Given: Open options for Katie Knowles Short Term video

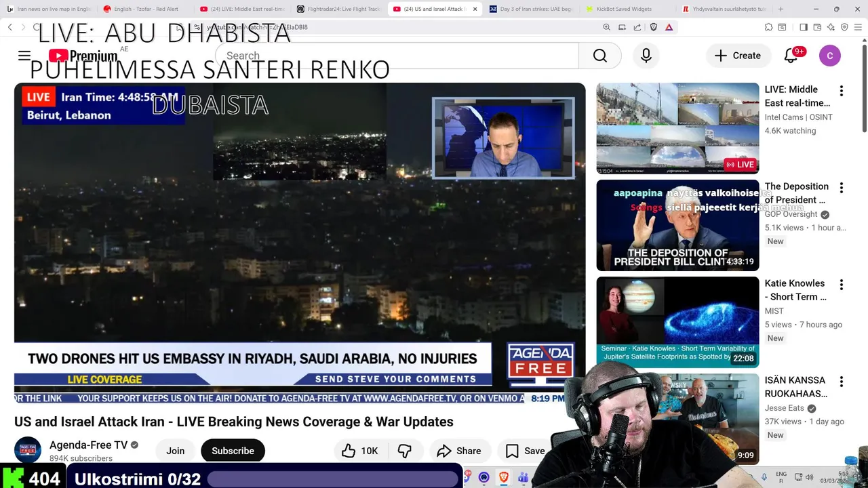Looking at the screenshot, I should tap(842, 285).
